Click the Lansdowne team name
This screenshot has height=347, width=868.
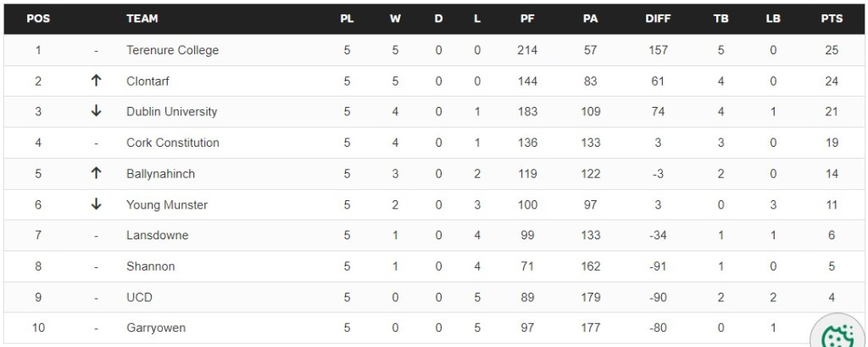click(x=157, y=235)
